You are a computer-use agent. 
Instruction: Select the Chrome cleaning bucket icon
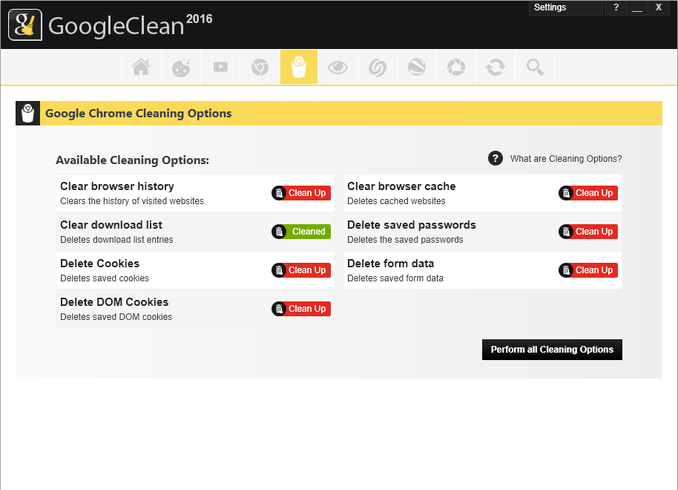coord(299,67)
